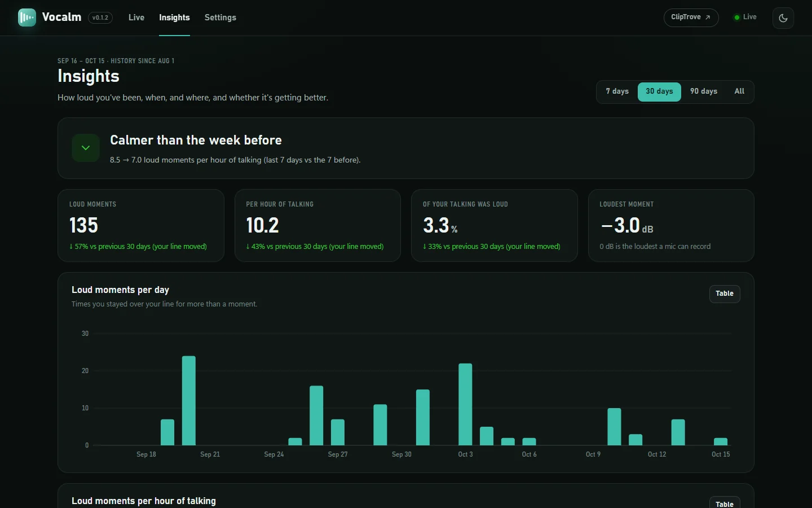Toggle dark mode with the moon icon
Image resolution: width=812 pixels, height=508 pixels.
[783, 17]
